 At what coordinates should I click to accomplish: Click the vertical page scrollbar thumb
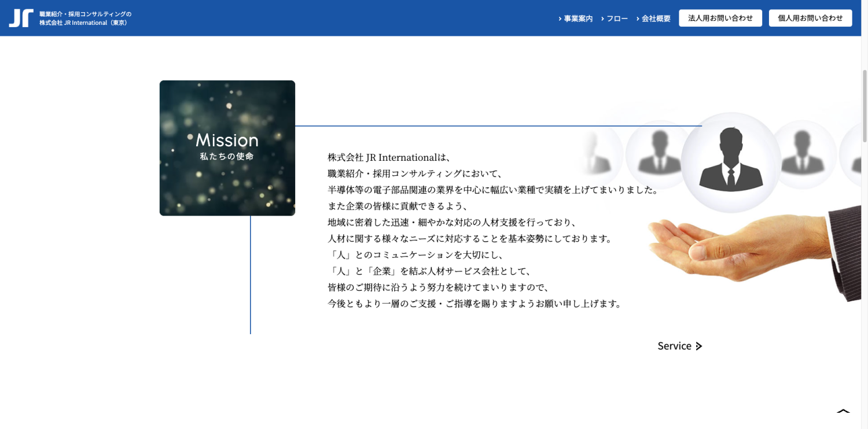pyautogui.click(x=865, y=106)
